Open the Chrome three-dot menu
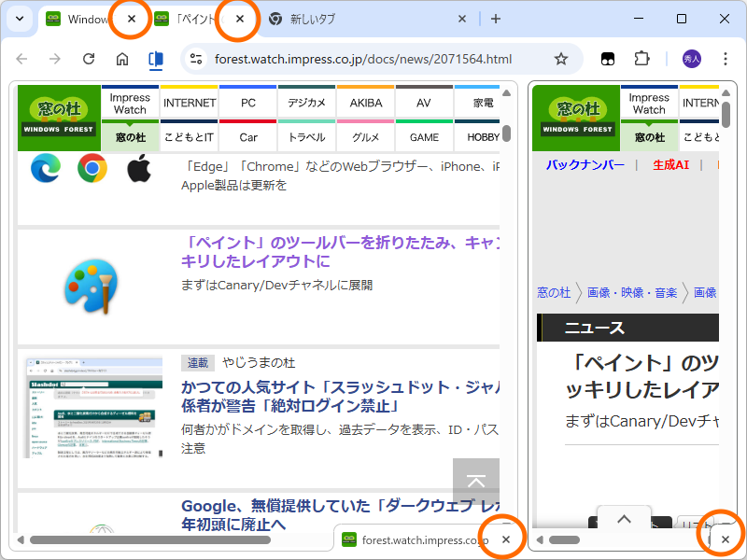Image resolution: width=747 pixels, height=560 pixels. tap(726, 58)
